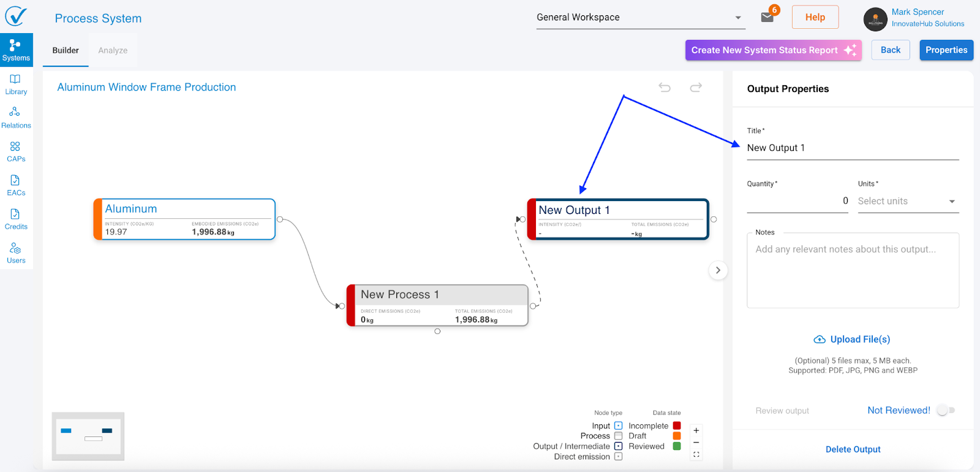This screenshot has height=472, width=980.
Task: Open the EACs sidebar icon
Action: (16, 185)
